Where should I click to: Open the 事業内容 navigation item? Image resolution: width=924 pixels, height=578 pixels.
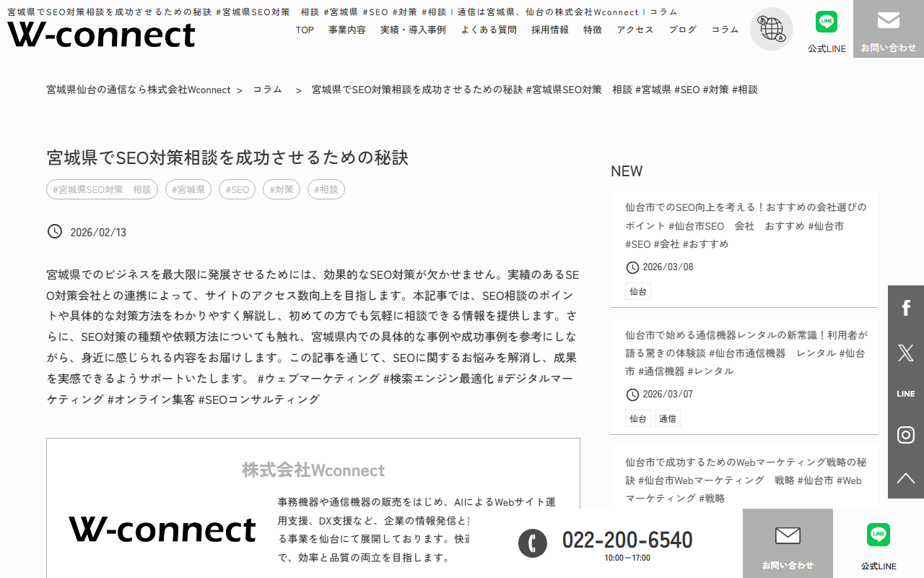(x=346, y=30)
